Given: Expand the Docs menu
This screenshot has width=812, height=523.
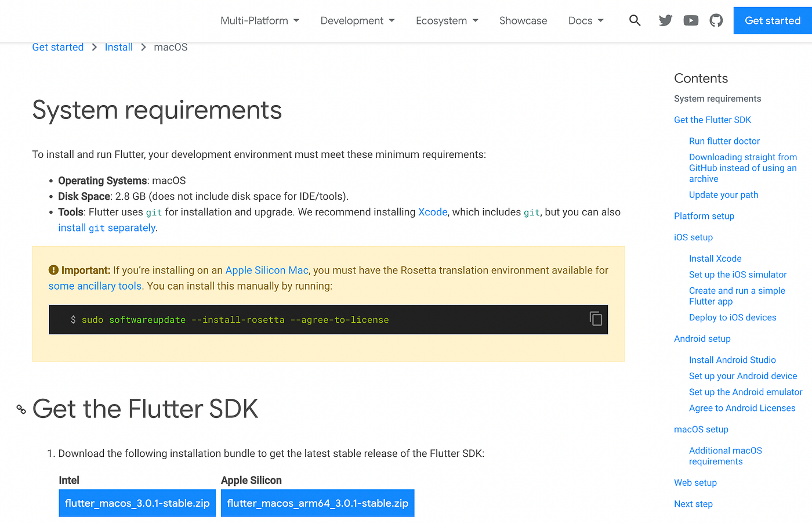Looking at the screenshot, I should [586, 20].
